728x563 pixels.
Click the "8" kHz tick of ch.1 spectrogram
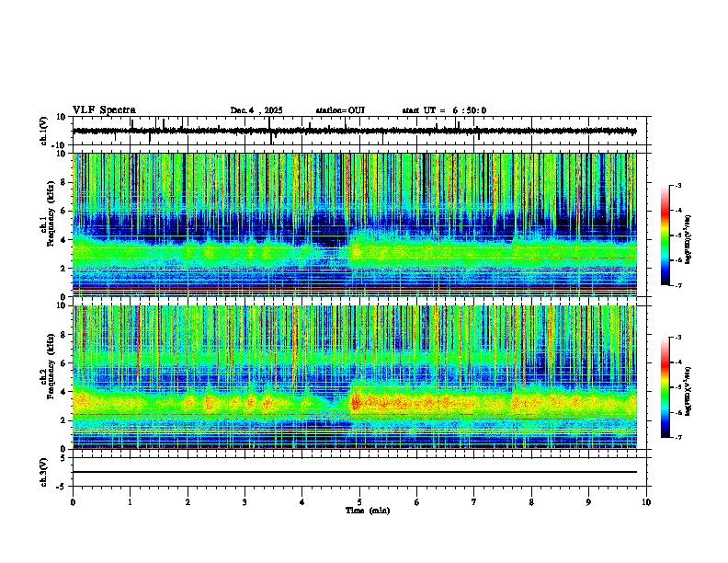click(x=64, y=182)
